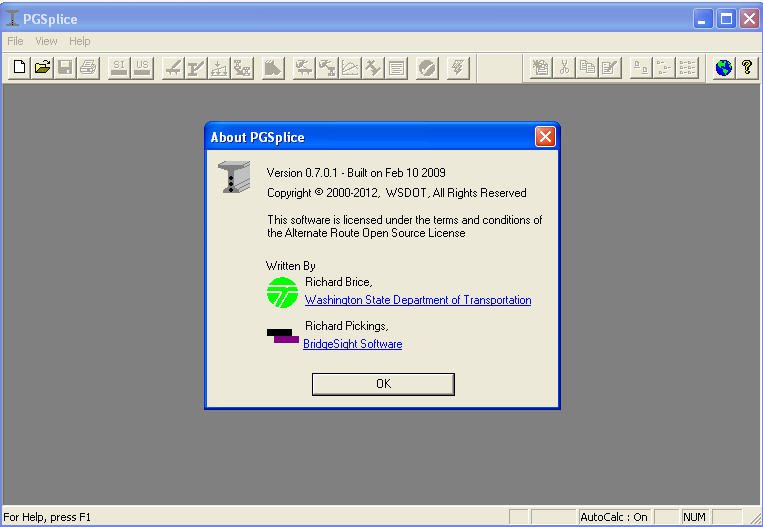Viewport: 763px width, 527px height.
Task: Click the yellow question mark help icon
Action: [747, 67]
